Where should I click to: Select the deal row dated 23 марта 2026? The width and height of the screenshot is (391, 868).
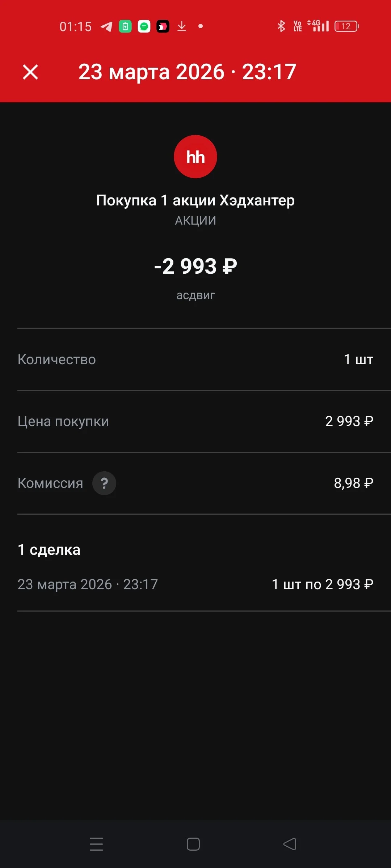(195, 584)
